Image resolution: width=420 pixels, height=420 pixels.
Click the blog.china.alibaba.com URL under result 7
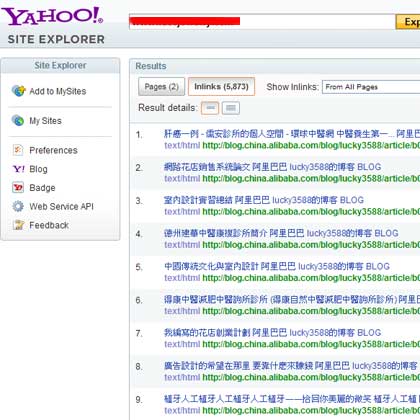(311, 344)
